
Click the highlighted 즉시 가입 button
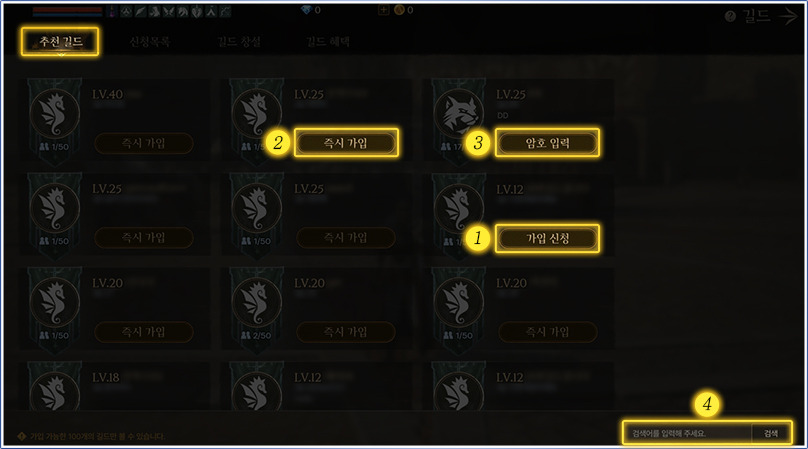346,143
